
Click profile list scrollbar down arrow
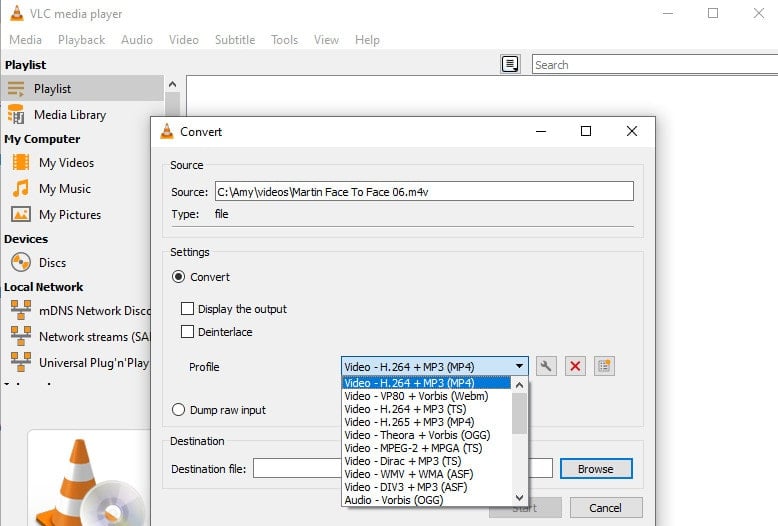tap(519, 497)
